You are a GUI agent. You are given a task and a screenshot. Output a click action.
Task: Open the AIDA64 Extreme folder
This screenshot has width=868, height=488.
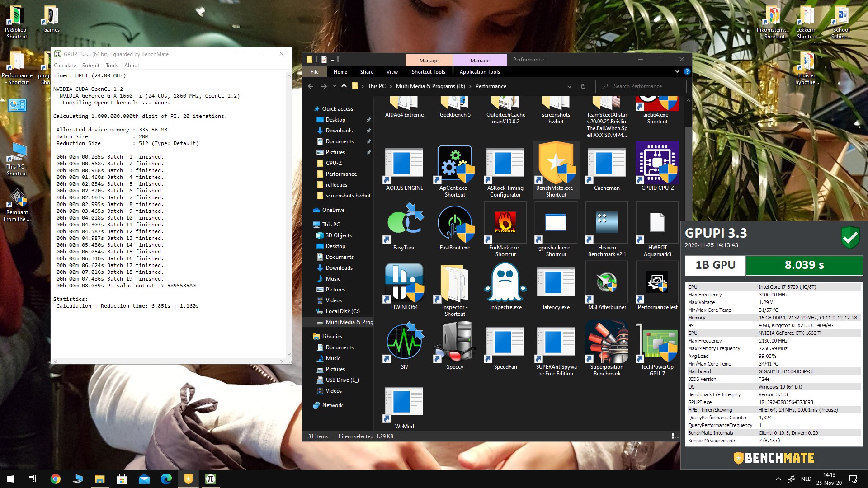(x=404, y=103)
